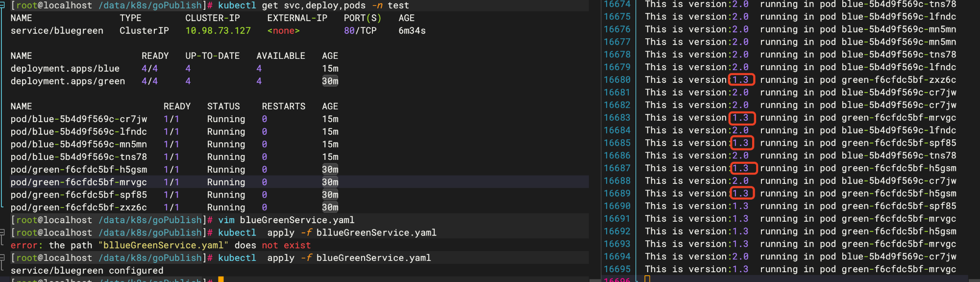Click the STATUS column header
The height and width of the screenshot is (282, 980).
tap(223, 106)
